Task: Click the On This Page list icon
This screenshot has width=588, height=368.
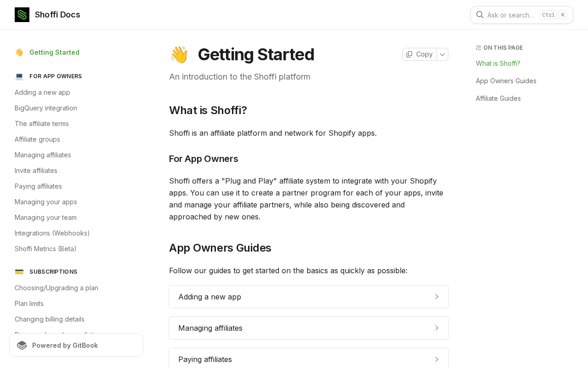Action: pyautogui.click(x=479, y=48)
